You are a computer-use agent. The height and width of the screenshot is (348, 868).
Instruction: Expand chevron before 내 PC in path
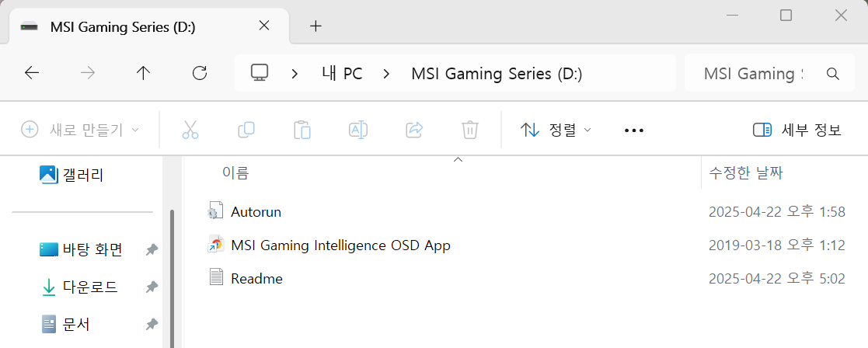(295, 73)
